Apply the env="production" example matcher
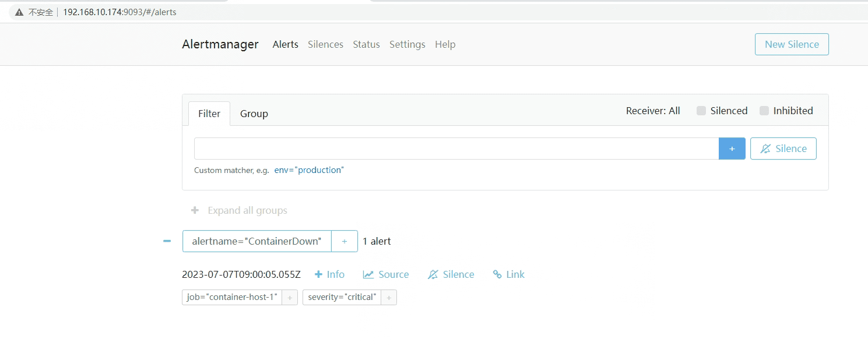Screen dimensions: 868x346 coord(309,170)
